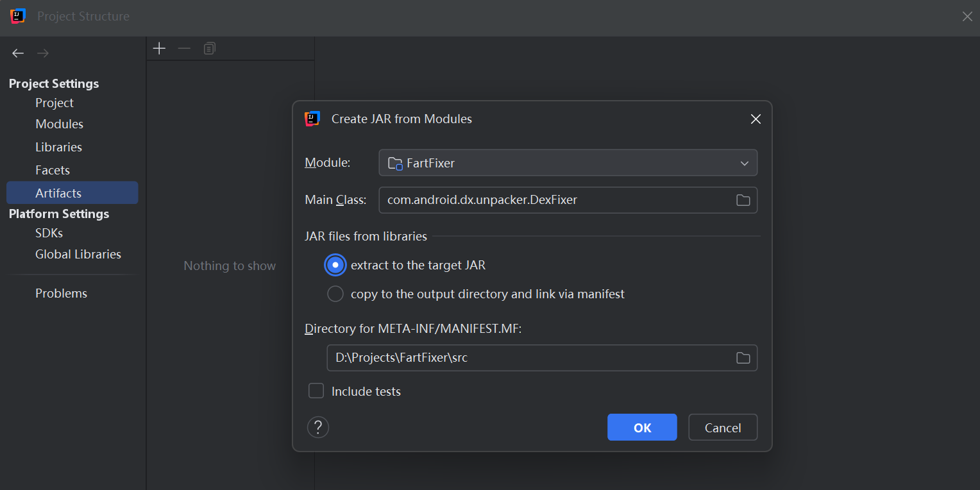Screen dimensions: 980x490
Task: Click the back navigation arrow
Action: coord(18,53)
